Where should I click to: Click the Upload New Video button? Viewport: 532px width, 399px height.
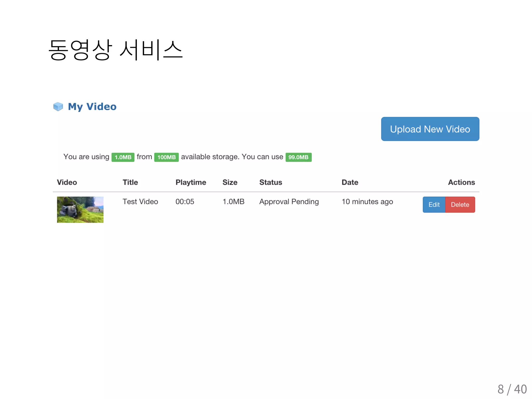[430, 129]
